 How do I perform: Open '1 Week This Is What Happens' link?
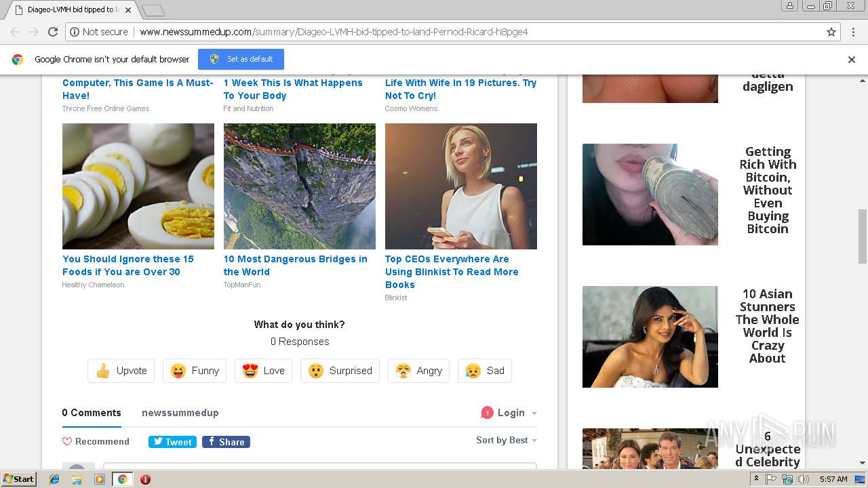tap(293, 89)
